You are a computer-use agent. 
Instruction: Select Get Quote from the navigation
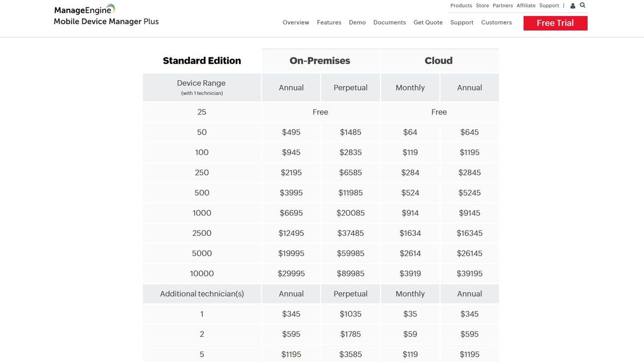point(428,22)
